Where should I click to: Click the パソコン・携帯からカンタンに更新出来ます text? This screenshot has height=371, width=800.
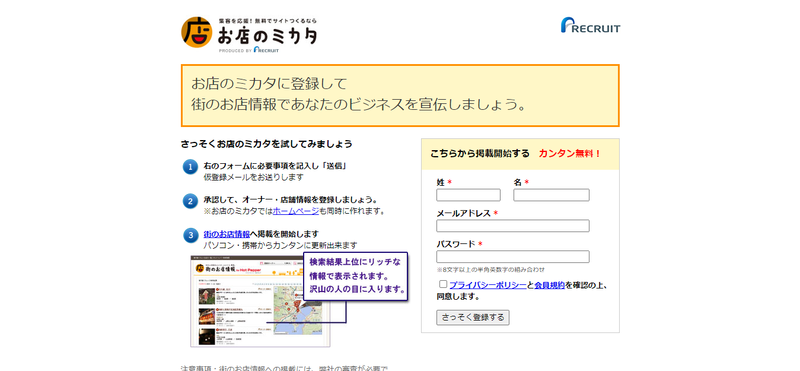pyautogui.click(x=280, y=245)
